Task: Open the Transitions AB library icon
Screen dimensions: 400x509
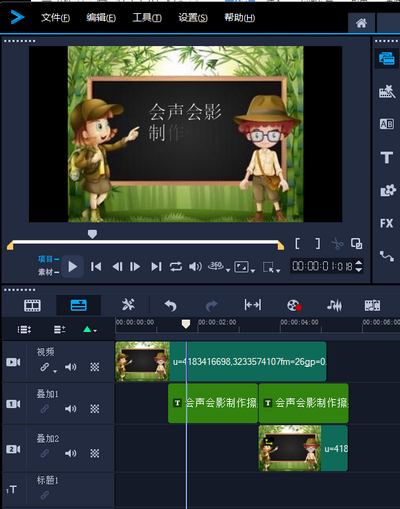Action: pos(387,124)
